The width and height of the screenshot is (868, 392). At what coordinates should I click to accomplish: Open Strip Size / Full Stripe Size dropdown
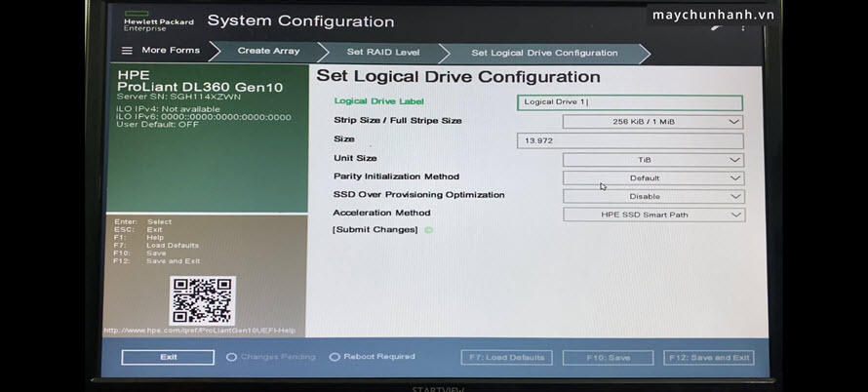tap(652, 122)
